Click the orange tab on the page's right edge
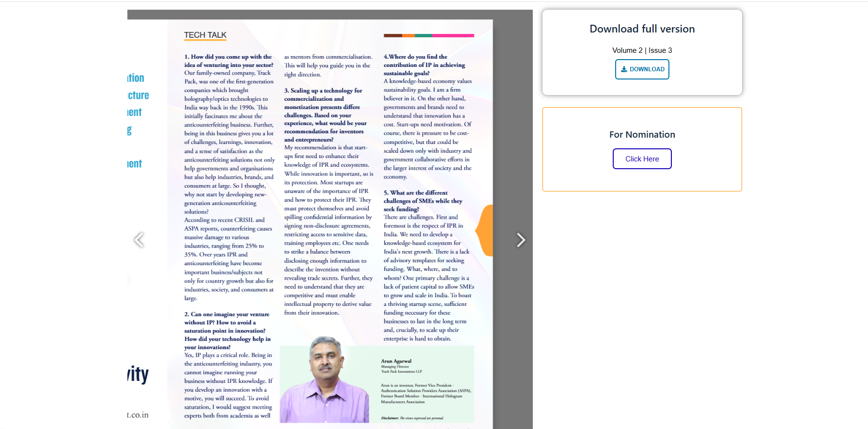 click(485, 230)
